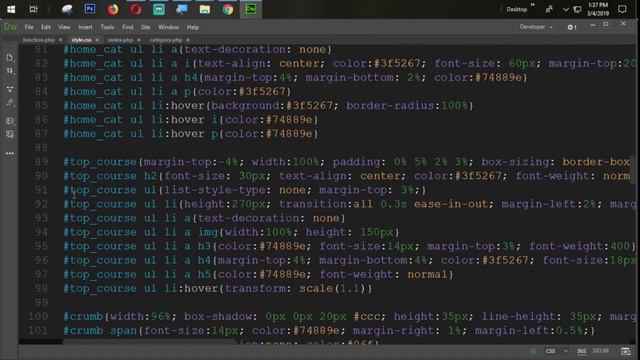Click 'border-radius' on line 85
This screenshot has width=640, height=360.
(390, 106)
